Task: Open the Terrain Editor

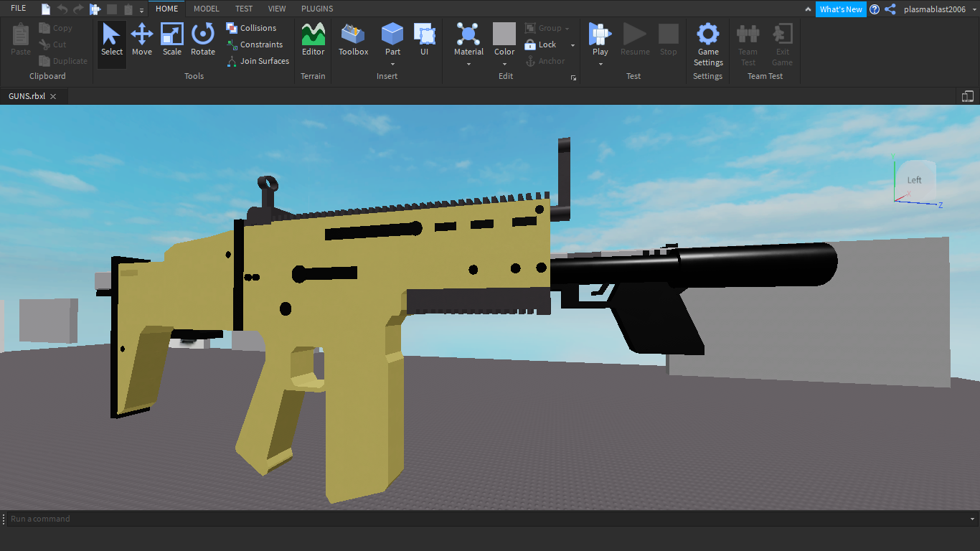Action: click(313, 39)
